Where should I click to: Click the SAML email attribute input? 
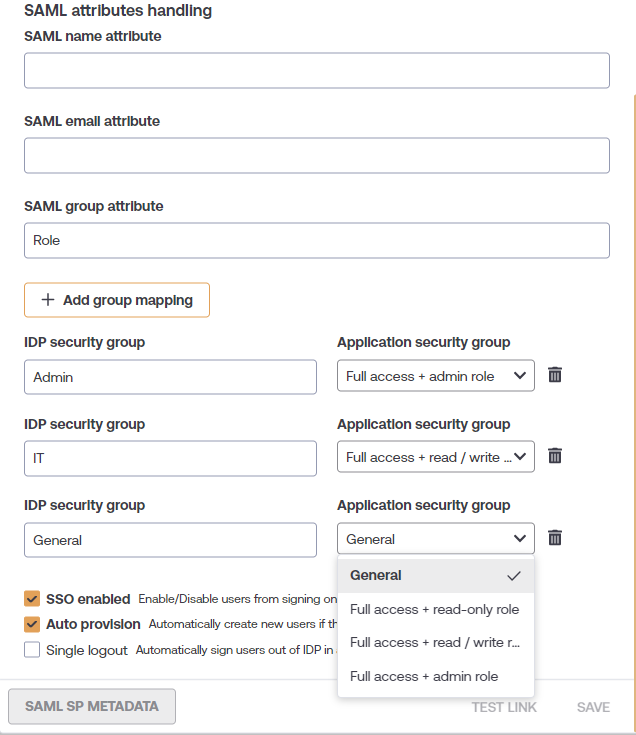pyautogui.click(x=317, y=156)
